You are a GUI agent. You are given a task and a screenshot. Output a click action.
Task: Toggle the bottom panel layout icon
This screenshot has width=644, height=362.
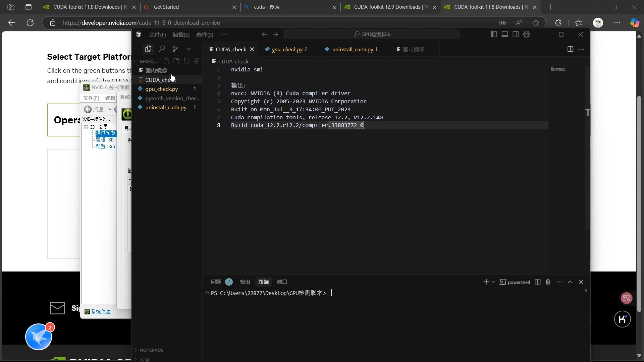504,34
